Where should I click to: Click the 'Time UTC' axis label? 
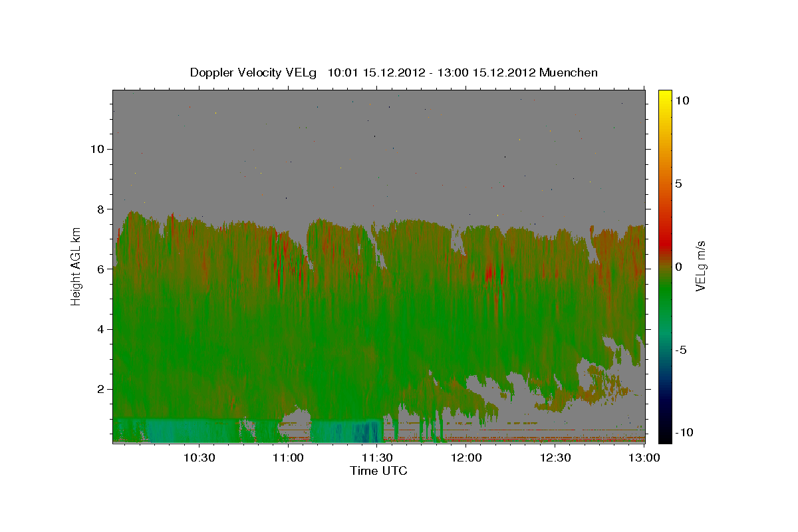coord(378,471)
